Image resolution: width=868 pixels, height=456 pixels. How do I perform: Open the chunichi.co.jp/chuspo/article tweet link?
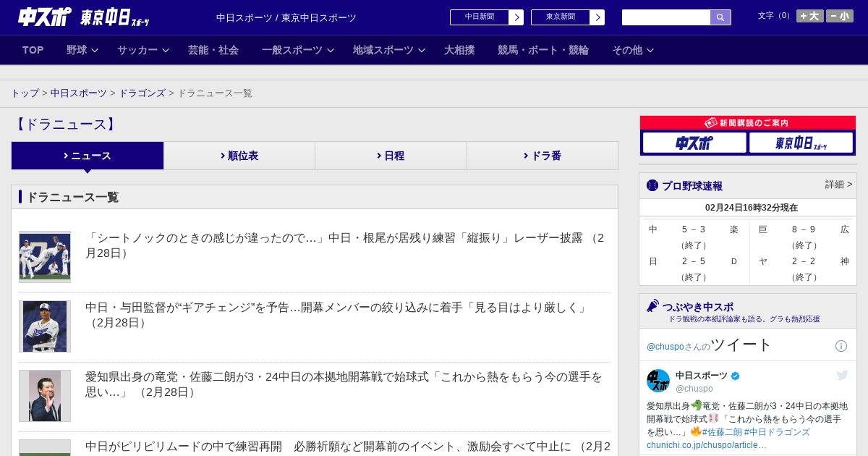coord(707,444)
